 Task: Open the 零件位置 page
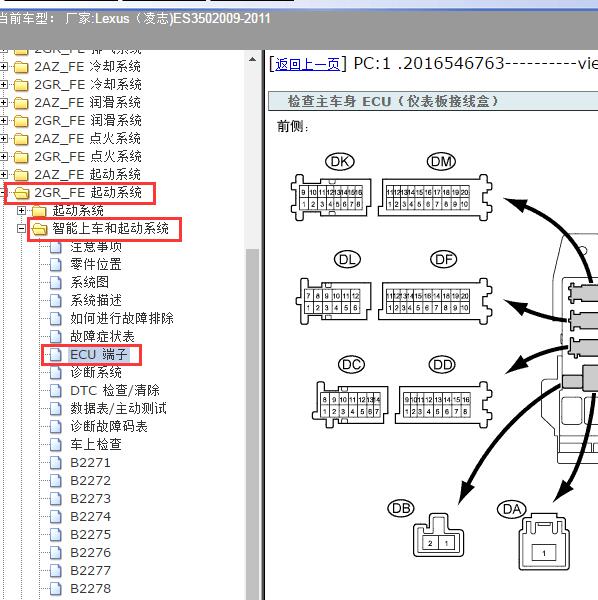(96, 265)
